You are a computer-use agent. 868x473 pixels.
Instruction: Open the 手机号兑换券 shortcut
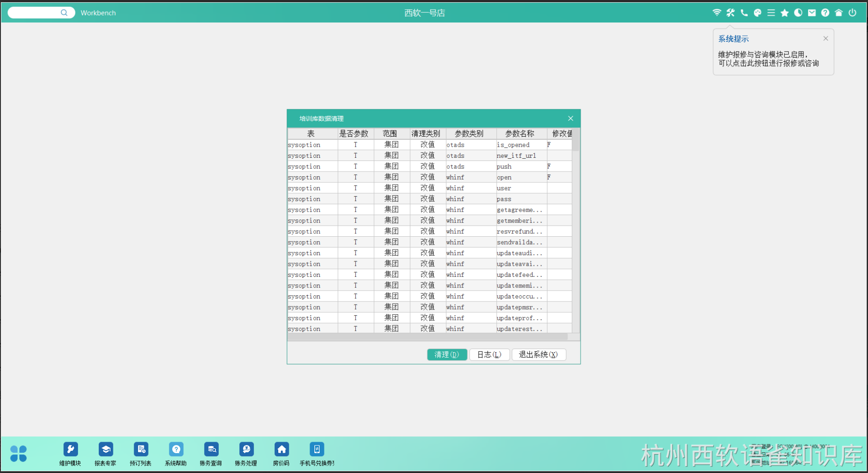(317, 454)
